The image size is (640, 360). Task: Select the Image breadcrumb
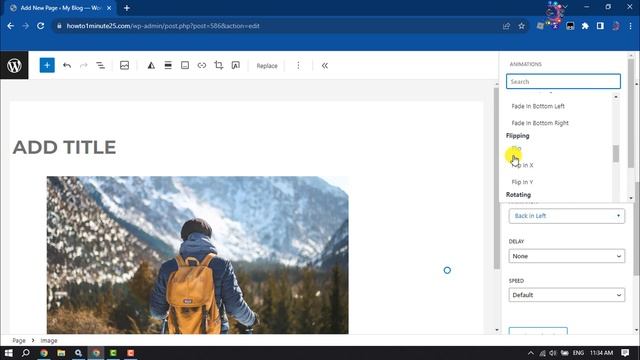pos(49,340)
